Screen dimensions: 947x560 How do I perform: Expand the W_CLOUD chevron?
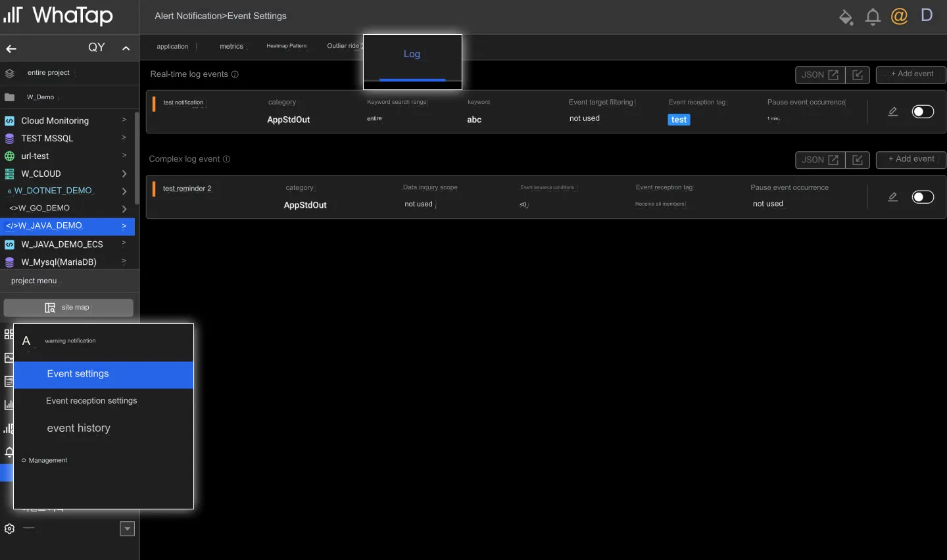pos(124,174)
